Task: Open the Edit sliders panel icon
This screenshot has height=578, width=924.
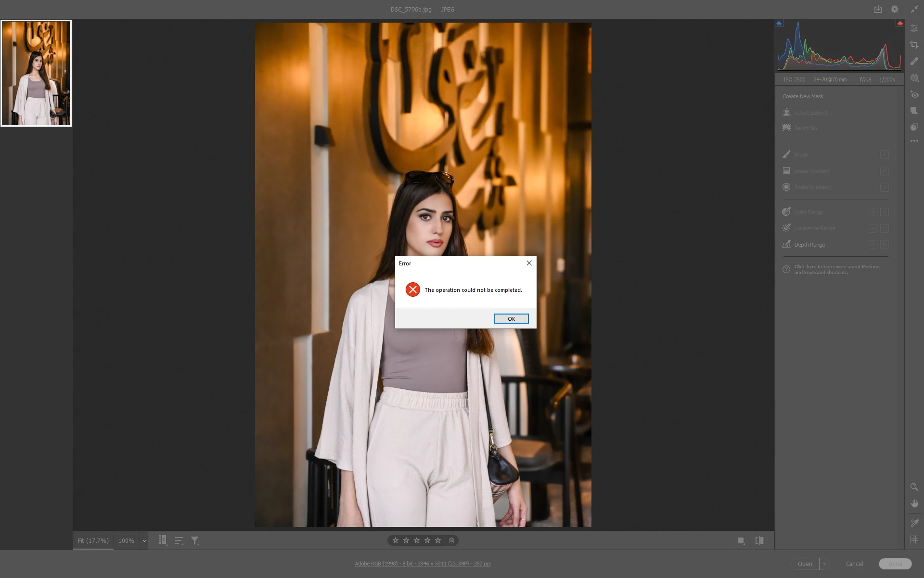Action: point(914,28)
